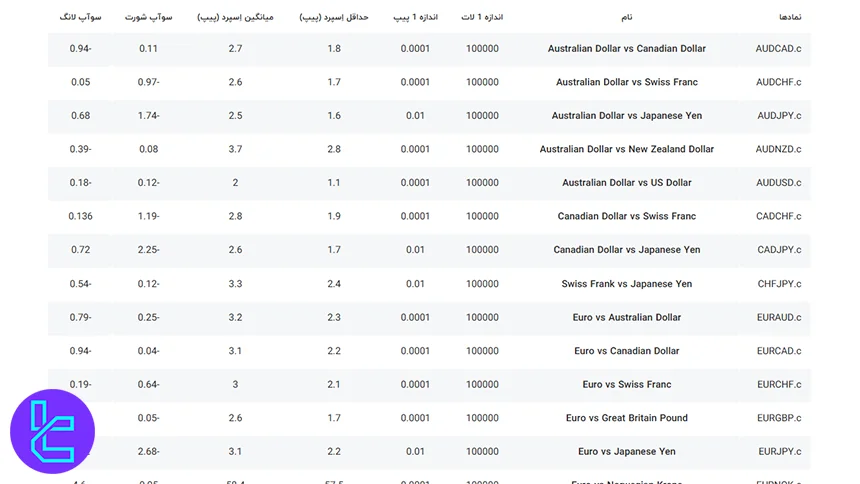Click Euro vs Canadian Dollar name
The image size is (860, 484).
click(x=627, y=351)
